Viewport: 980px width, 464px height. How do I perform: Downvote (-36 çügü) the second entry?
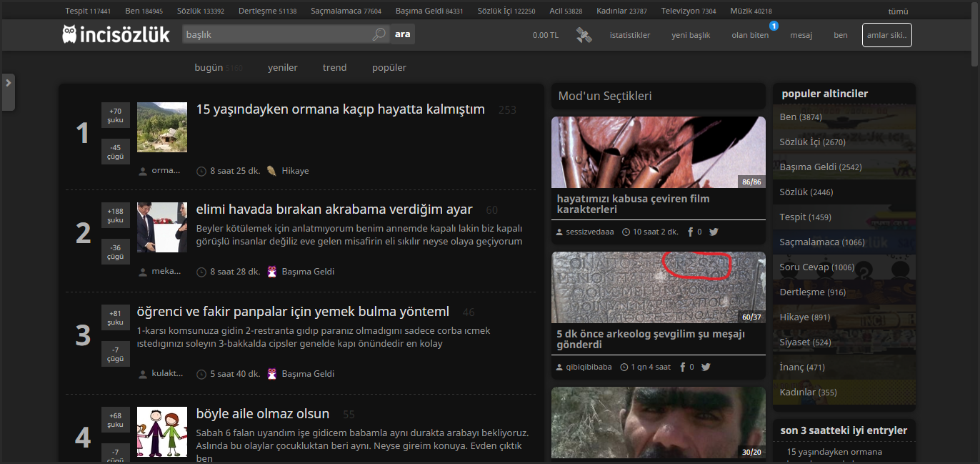(116, 252)
